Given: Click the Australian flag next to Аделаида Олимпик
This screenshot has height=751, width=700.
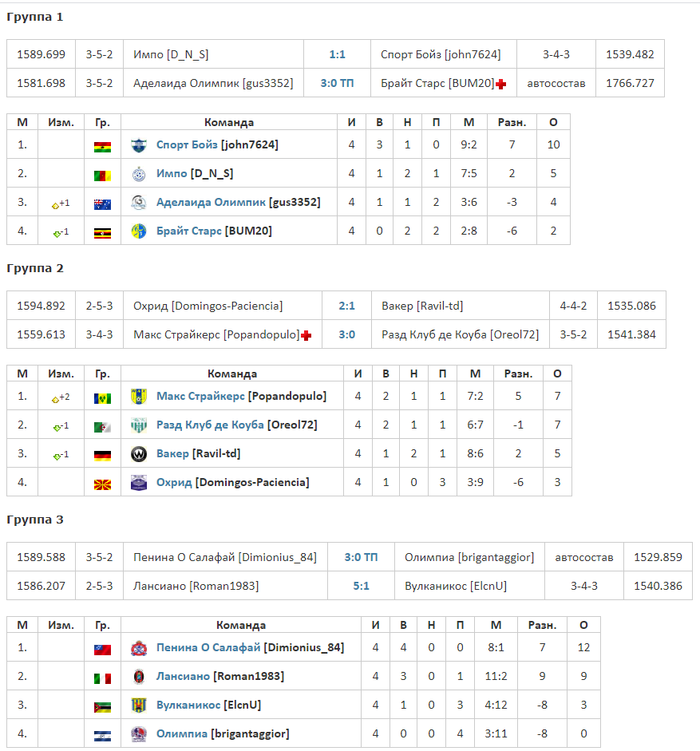Looking at the screenshot, I should (102, 204).
